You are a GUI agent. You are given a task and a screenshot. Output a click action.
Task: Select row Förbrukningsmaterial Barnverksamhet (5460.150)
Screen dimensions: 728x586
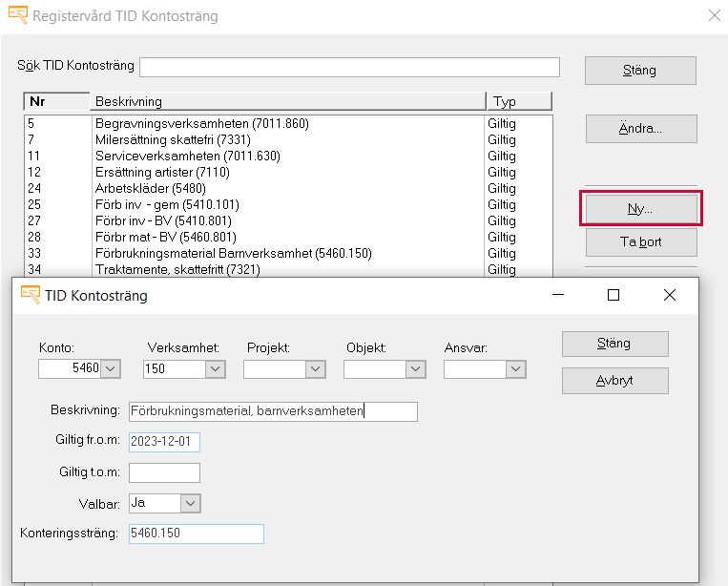tap(288, 254)
